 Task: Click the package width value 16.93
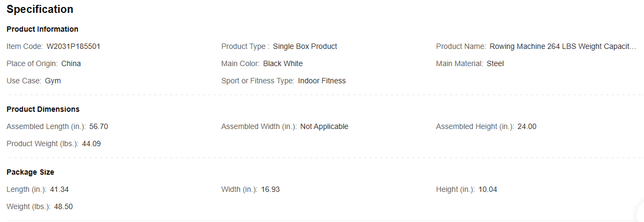tap(271, 190)
